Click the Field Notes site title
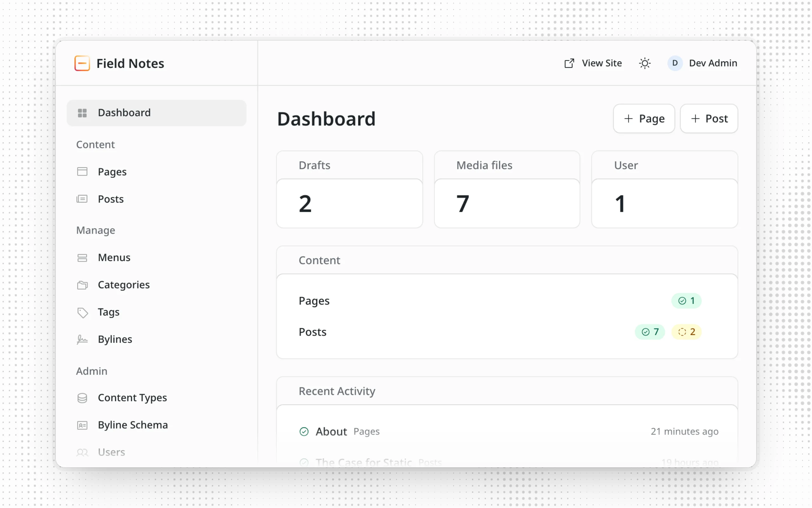This screenshot has width=812, height=508. click(130, 63)
